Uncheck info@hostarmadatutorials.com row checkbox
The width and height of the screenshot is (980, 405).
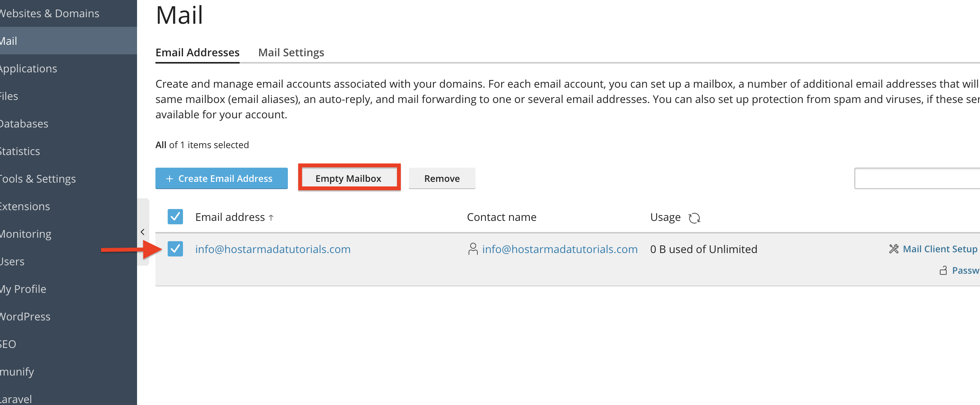(175, 249)
